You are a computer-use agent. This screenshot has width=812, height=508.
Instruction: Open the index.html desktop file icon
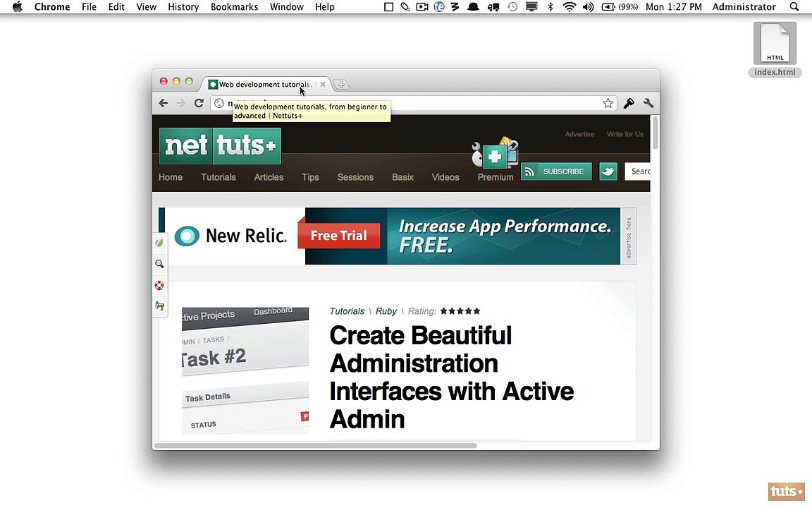pyautogui.click(x=775, y=49)
